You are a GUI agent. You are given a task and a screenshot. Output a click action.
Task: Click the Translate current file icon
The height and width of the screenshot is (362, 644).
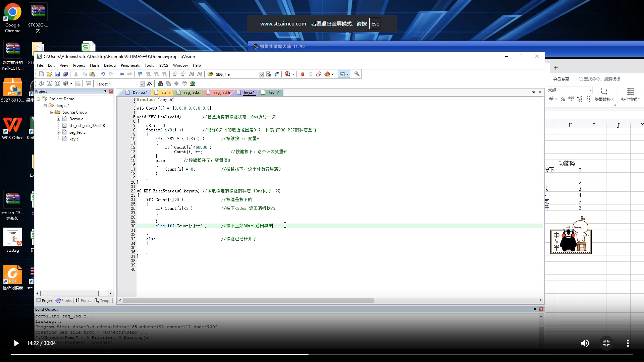pos(41,83)
